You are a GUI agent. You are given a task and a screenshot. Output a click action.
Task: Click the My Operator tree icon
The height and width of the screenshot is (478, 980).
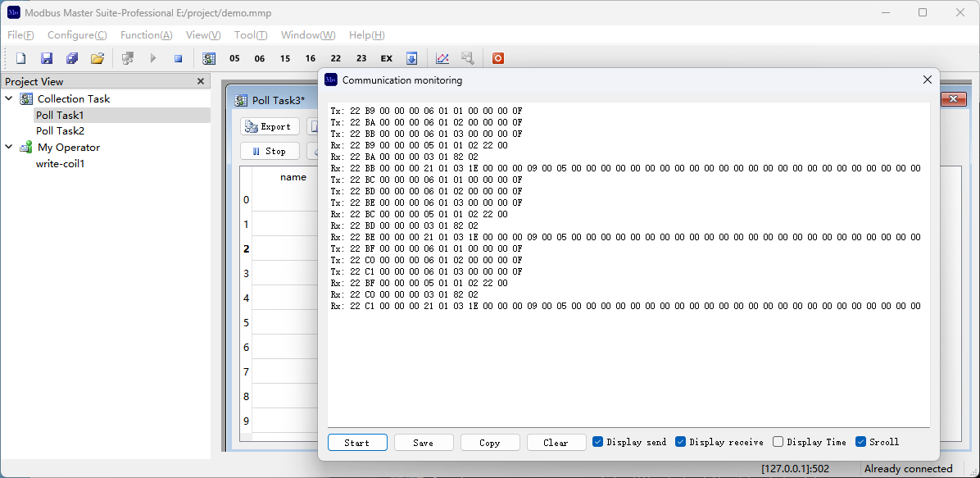click(26, 148)
